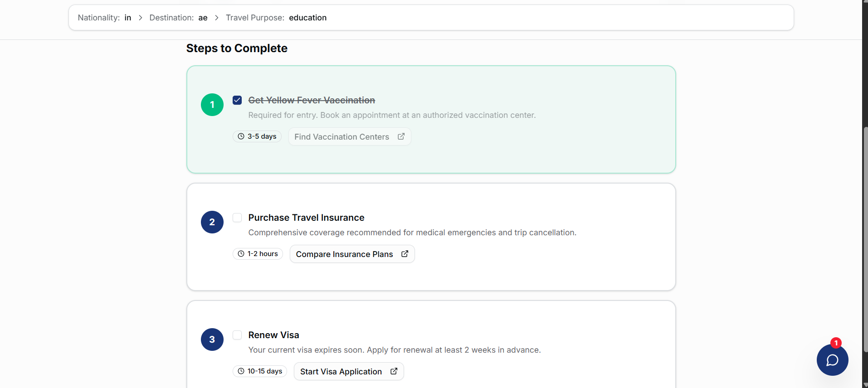Open Find Vaccination Centers link
Image resolution: width=868 pixels, height=388 pixels.
[x=342, y=137]
